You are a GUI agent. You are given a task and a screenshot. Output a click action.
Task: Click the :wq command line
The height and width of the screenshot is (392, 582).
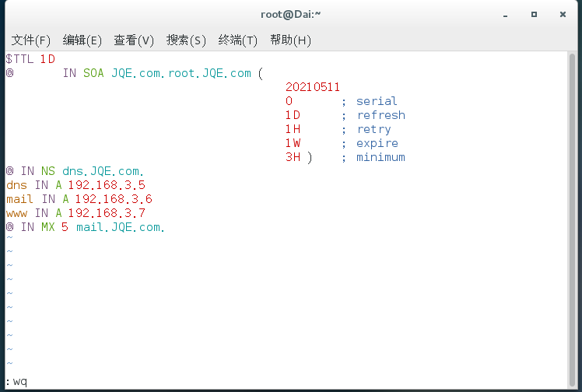(16, 382)
